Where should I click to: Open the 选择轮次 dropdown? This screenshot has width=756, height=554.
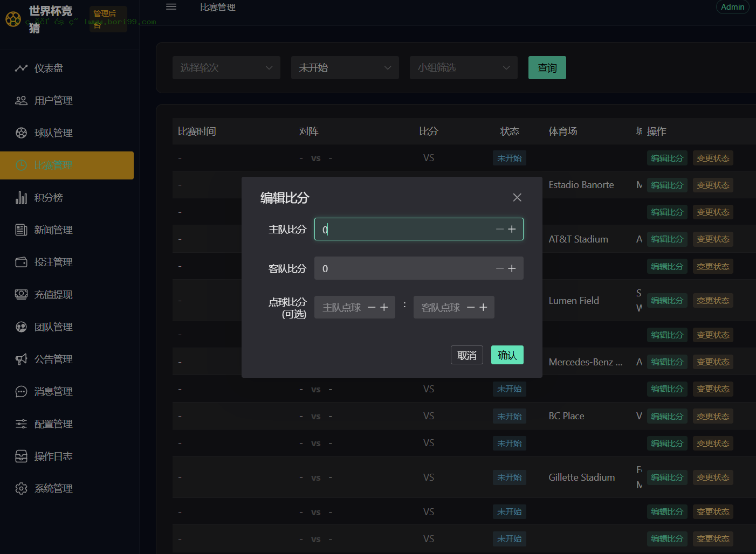pos(226,68)
